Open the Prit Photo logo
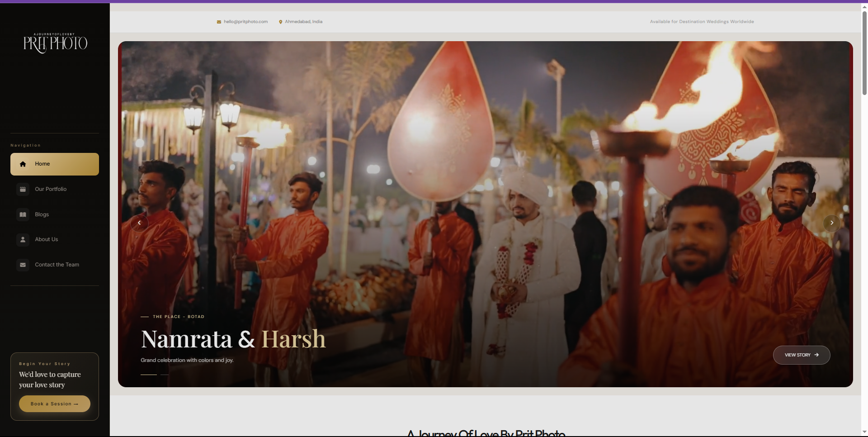The width and height of the screenshot is (868, 437). [55, 43]
